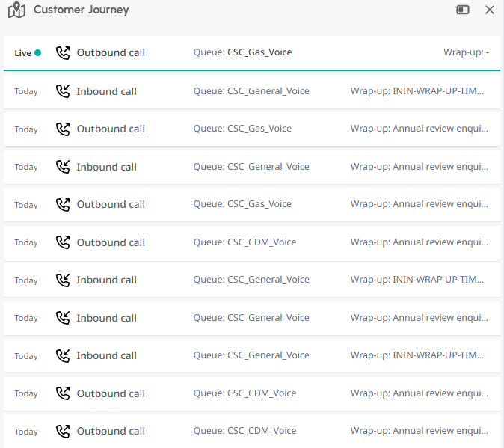The image size is (504, 448).
Task: Open the topmost Queue: CSC_General_Voice label
Action: tap(251, 91)
